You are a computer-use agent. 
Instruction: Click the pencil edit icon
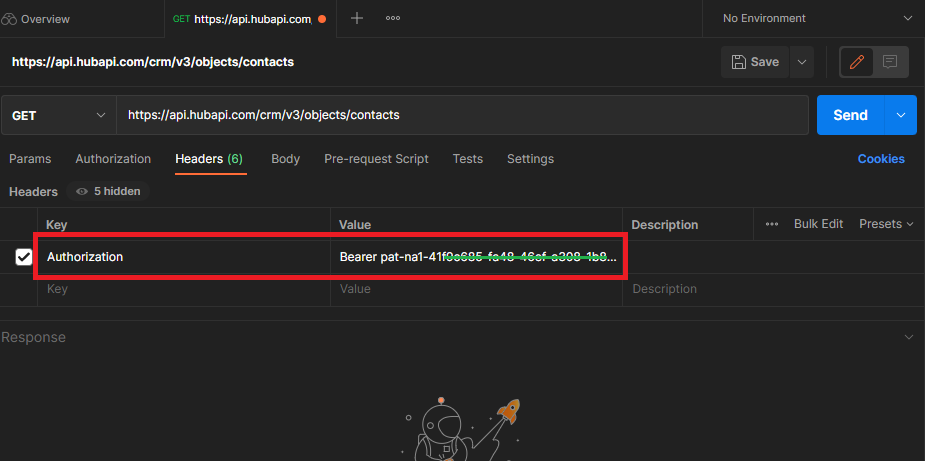(x=856, y=62)
